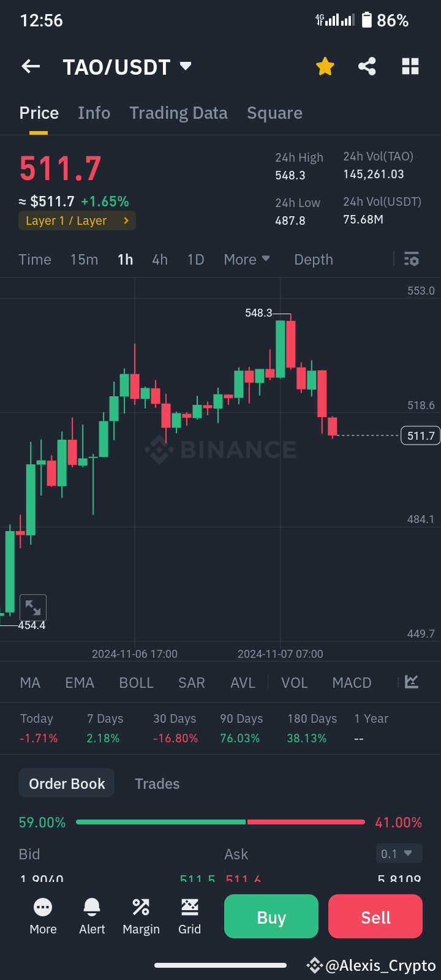Open the 0.1 price precision dropdown
The width and height of the screenshot is (441, 980).
pos(399,853)
